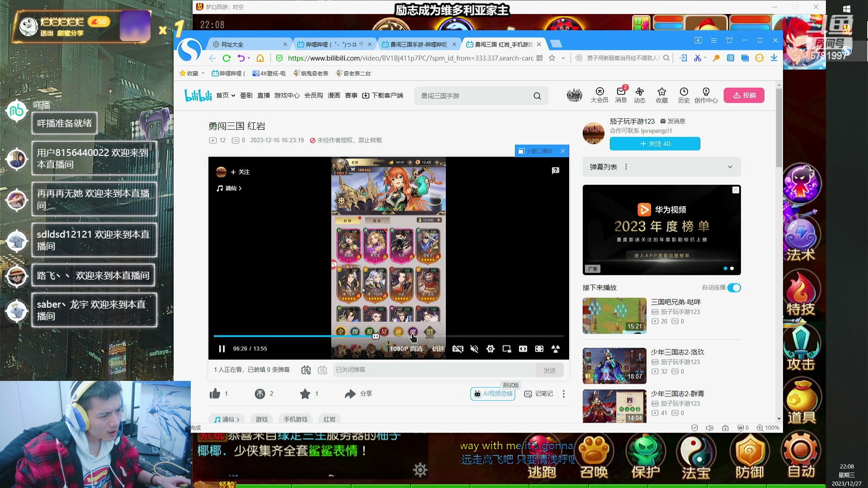Pause the Bilibili video playback
Screen dimensions: 868x488
pyautogui.click(x=222, y=348)
